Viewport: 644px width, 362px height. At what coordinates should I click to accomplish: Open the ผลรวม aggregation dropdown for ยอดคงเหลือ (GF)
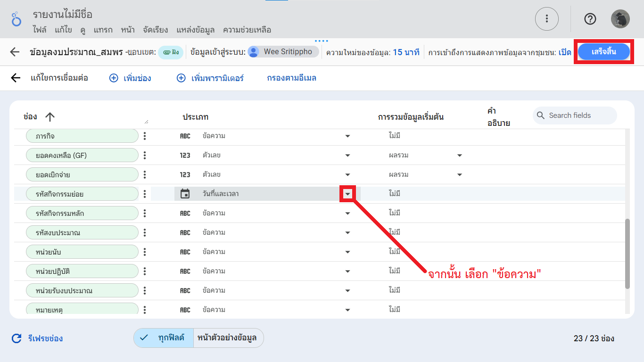tap(459, 155)
